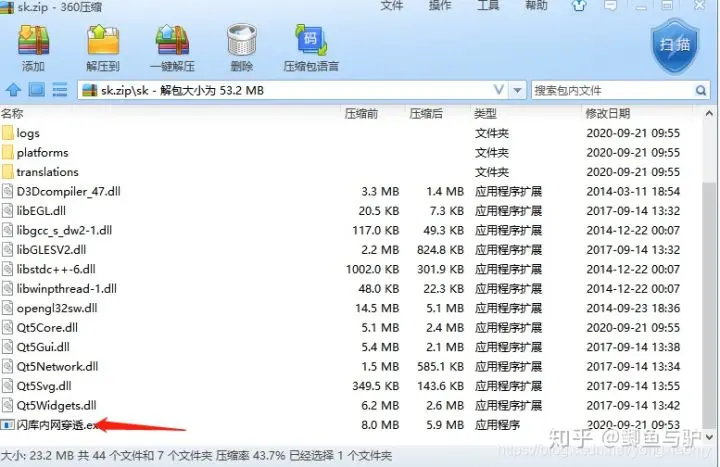
Task: Switch to list view with the lines button
Action: [60, 90]
